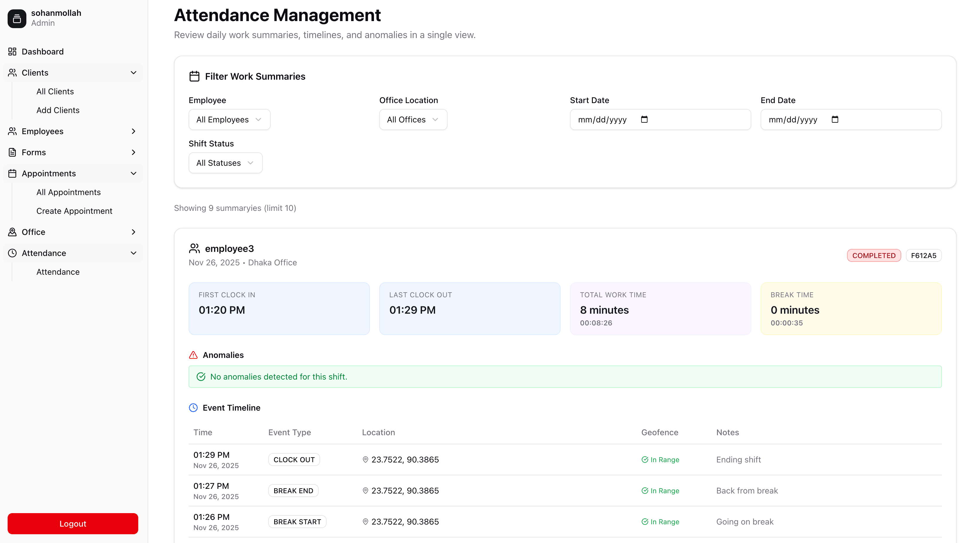The height and width of the screenshot is (543, 980).
Task: Click the Attendance clock icon in sidebar
Action: [12, 253]
